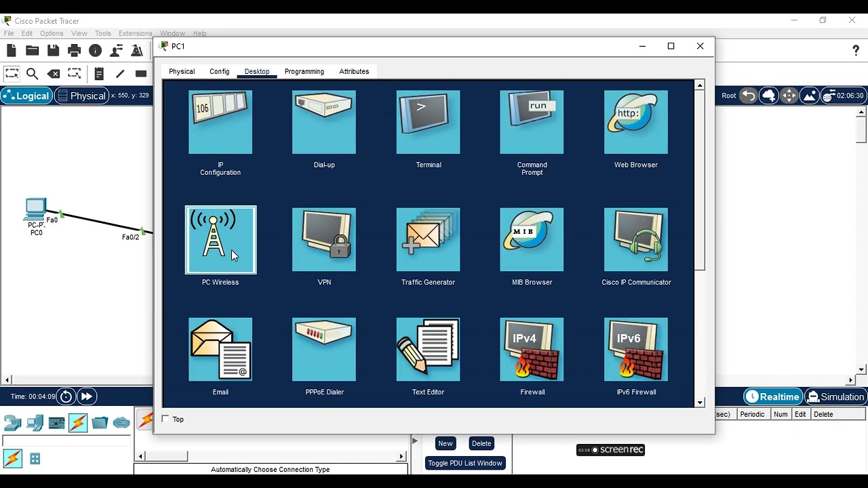Enable the Top checkbox in PC1
This screenshot has width=868, height=488.
(x=165, y=419)
